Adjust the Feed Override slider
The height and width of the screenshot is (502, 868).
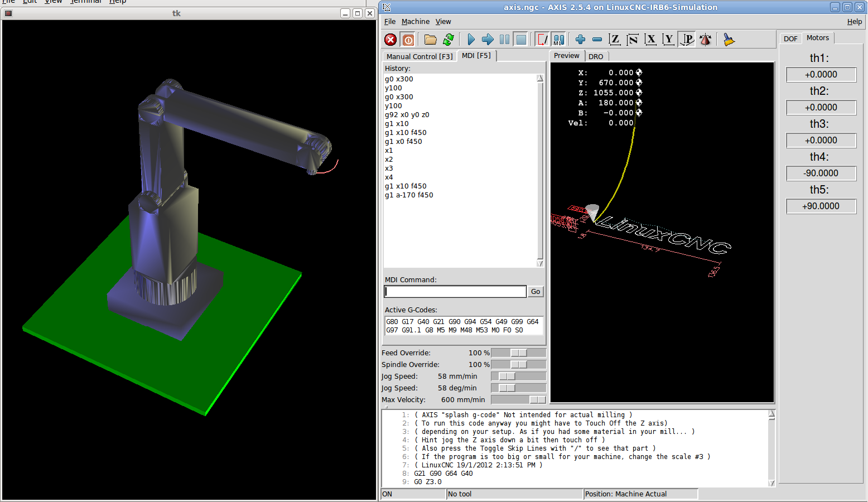tap(518, 353)
